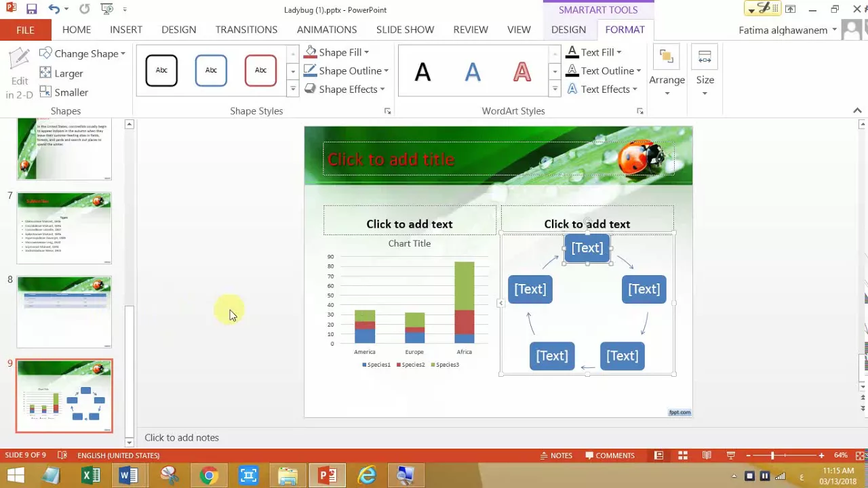The image size is (868, 488).
Task: Open the Shape Fill dropdown
Action: click(337, 52)
